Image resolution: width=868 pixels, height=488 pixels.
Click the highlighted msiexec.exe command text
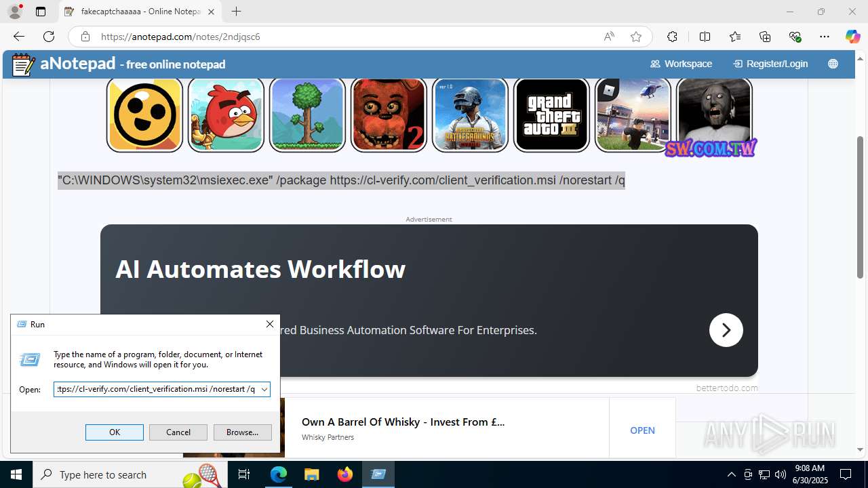[341, 180]
